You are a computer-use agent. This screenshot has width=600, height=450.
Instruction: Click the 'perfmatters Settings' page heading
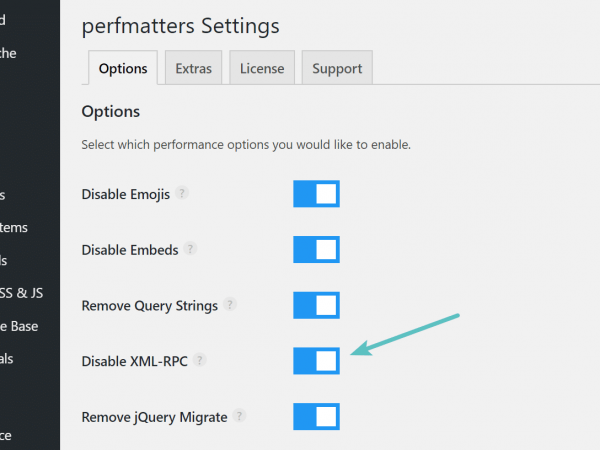point(180,24)
